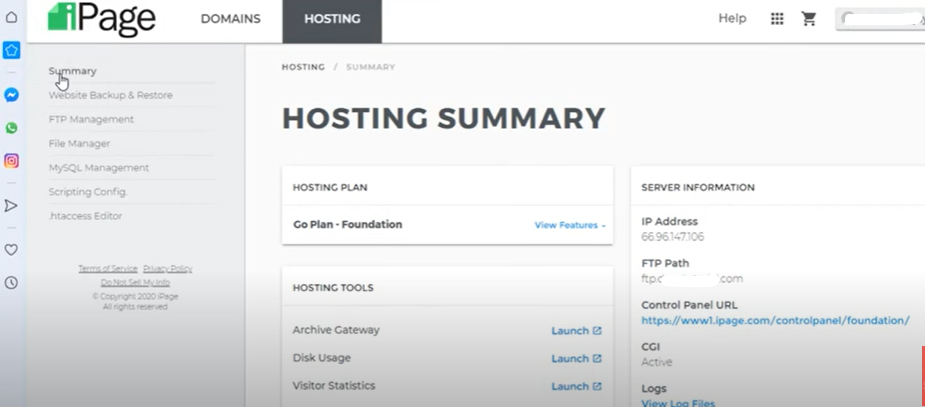The width and height of the screenshot is (925, 407).
Task: Click View Log Files link
Action: tap(678, 403)
